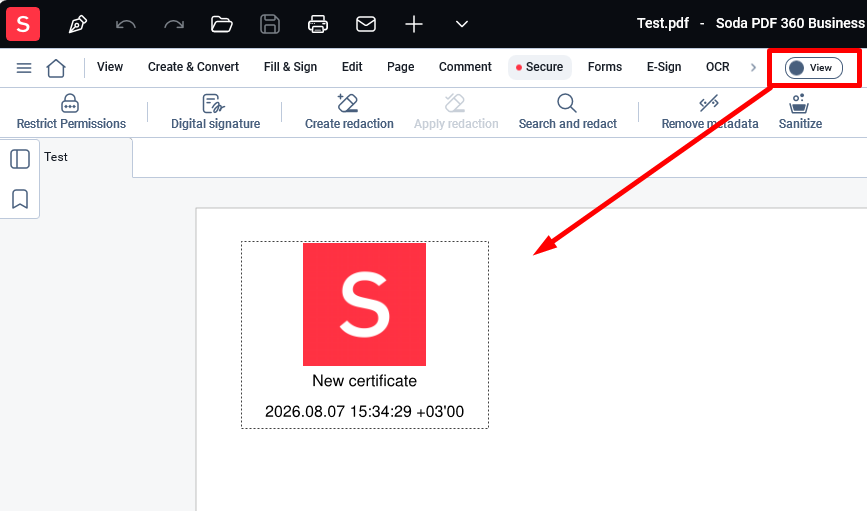Click Restrict Permissions lock icon
Viewport: 867px width, 511px height.
(x=70, y=103)
